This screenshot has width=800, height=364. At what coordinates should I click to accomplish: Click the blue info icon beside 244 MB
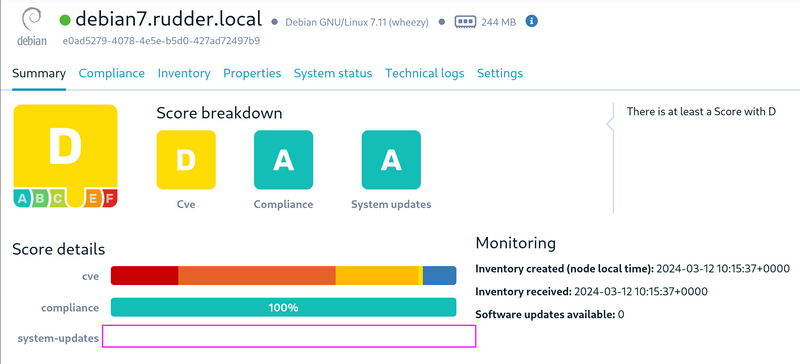532,21
